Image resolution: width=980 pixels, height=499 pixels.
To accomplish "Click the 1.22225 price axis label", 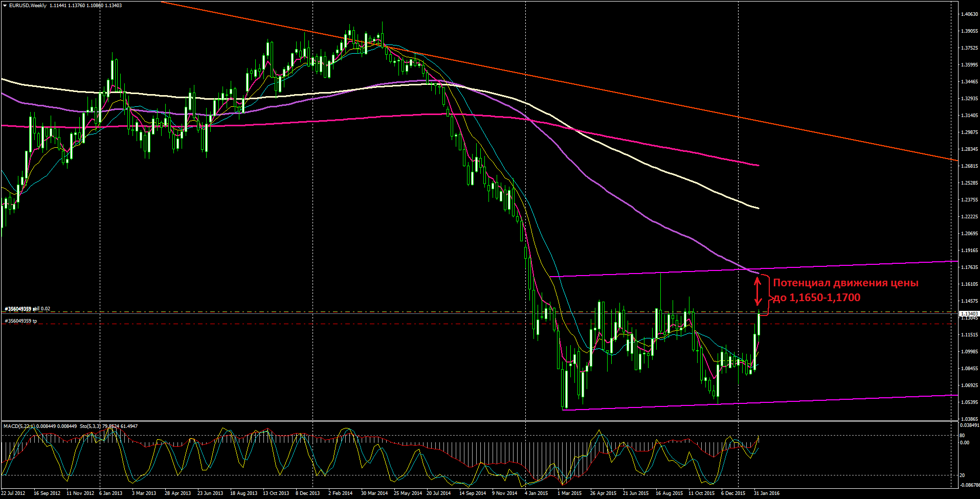I will pos(969,217).
